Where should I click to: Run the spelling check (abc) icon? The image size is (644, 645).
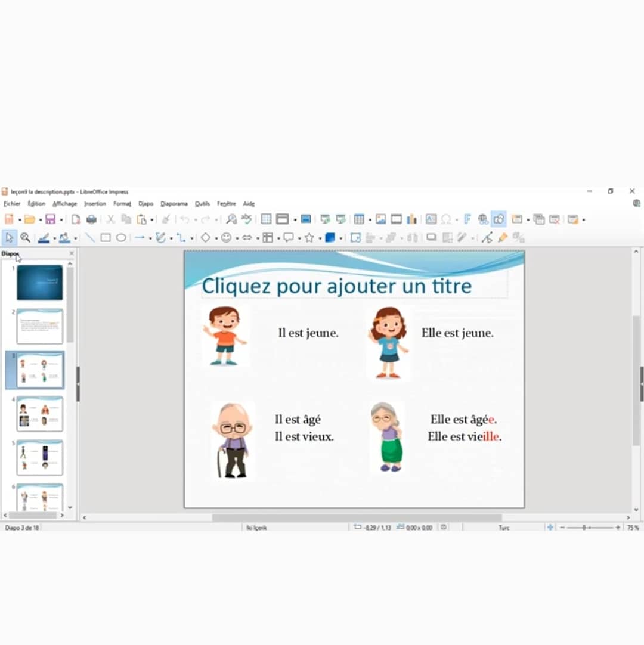pyautogui.click(x=246, y=218)
